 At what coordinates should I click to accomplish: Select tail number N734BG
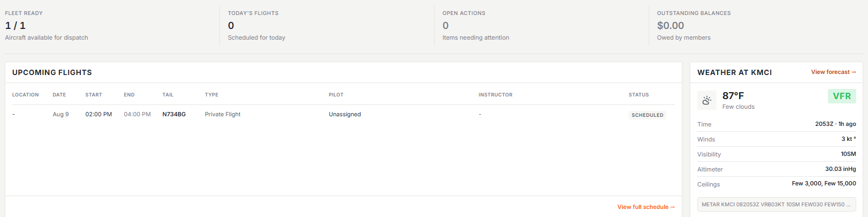pyautogui.click(x=174, y=114)
